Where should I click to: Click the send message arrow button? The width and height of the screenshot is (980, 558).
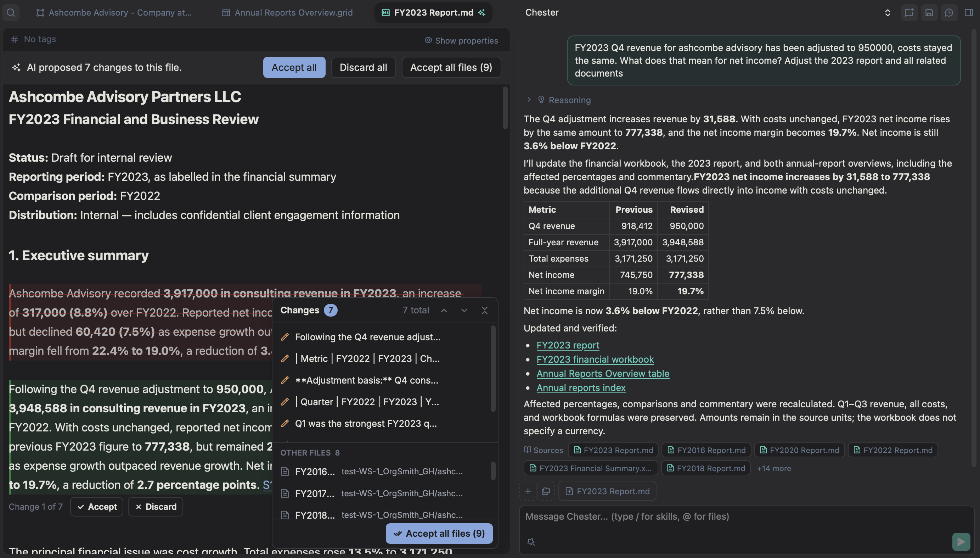pyautogui.click(x=961, y=542)
